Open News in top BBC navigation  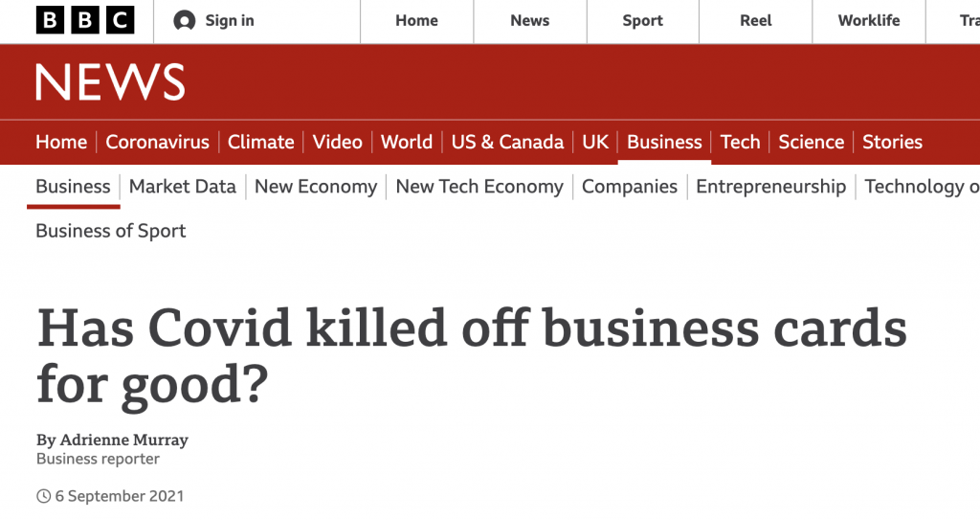coord(530,21)
